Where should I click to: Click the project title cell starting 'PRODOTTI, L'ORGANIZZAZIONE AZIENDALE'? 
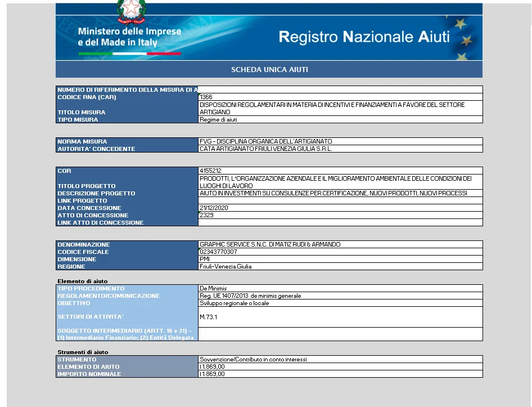click(x=340, y=182)
